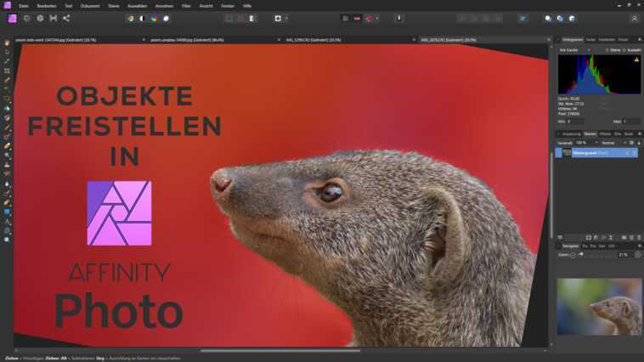Select the Artistic Text tool

(7, 222)
